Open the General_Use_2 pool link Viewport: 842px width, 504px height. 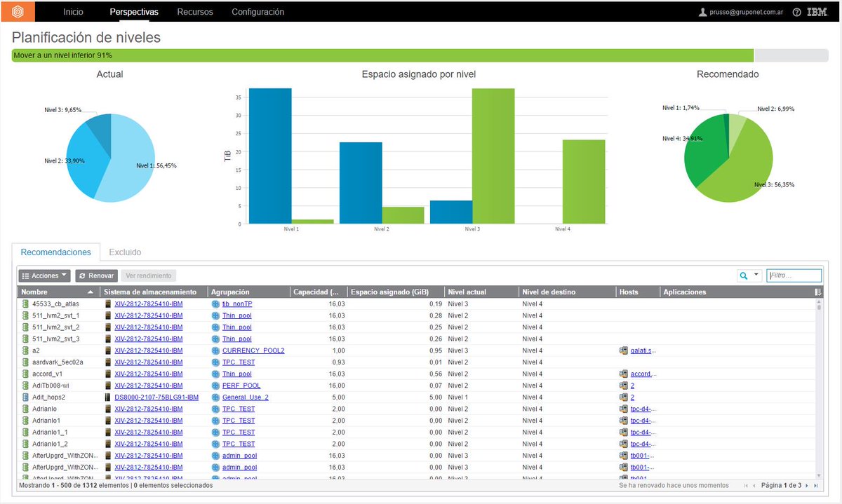(246, 397)
